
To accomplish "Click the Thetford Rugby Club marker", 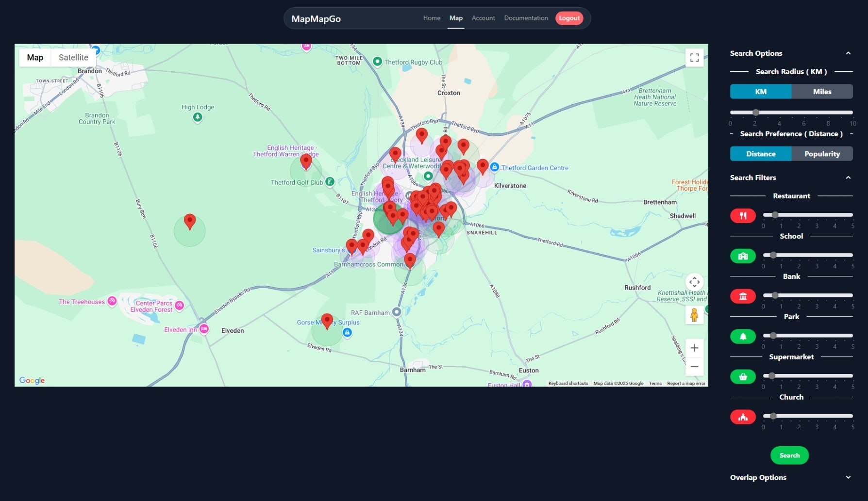I will coord(377,62).
